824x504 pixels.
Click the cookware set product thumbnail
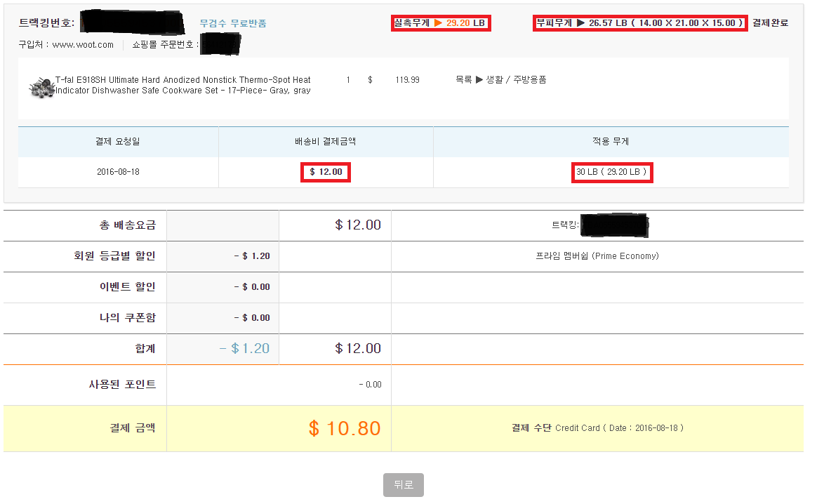pos(41,86)
